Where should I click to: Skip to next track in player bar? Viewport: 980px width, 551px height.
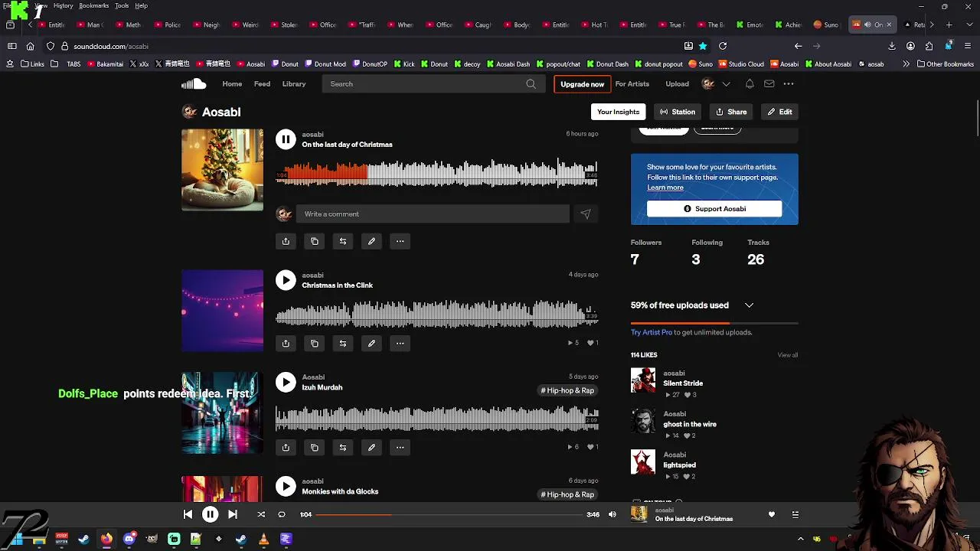point(233,514)
